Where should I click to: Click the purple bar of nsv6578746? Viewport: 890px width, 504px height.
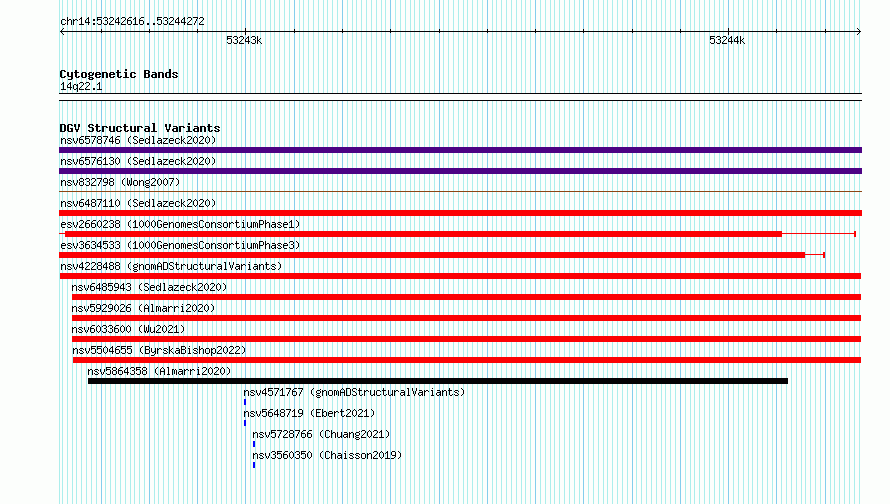(460, 150)
